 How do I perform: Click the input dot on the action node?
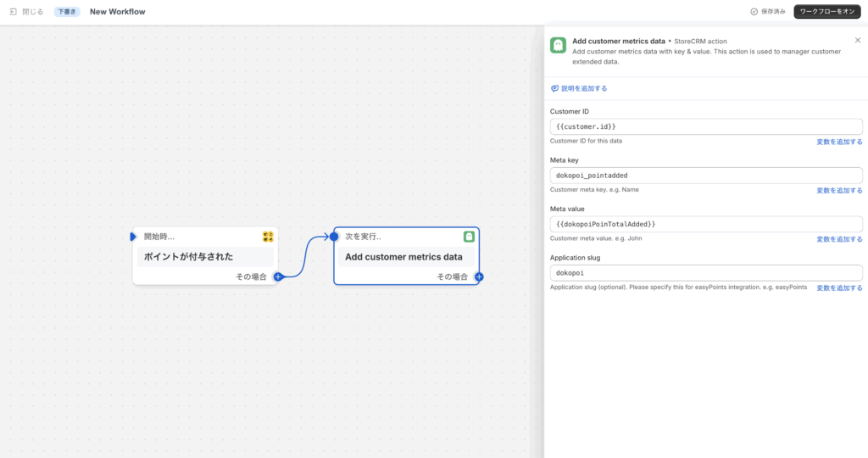click(334, 237)
